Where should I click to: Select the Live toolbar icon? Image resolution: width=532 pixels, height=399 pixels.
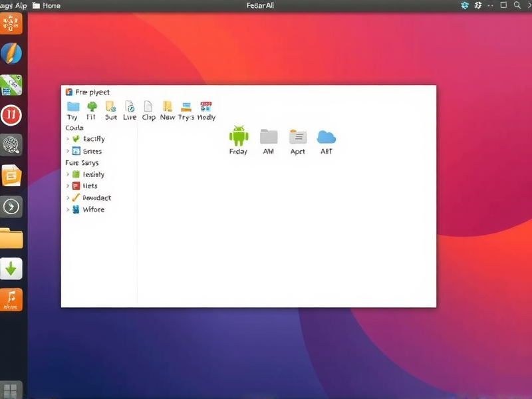pyautogui.click(x=129, y=107)
